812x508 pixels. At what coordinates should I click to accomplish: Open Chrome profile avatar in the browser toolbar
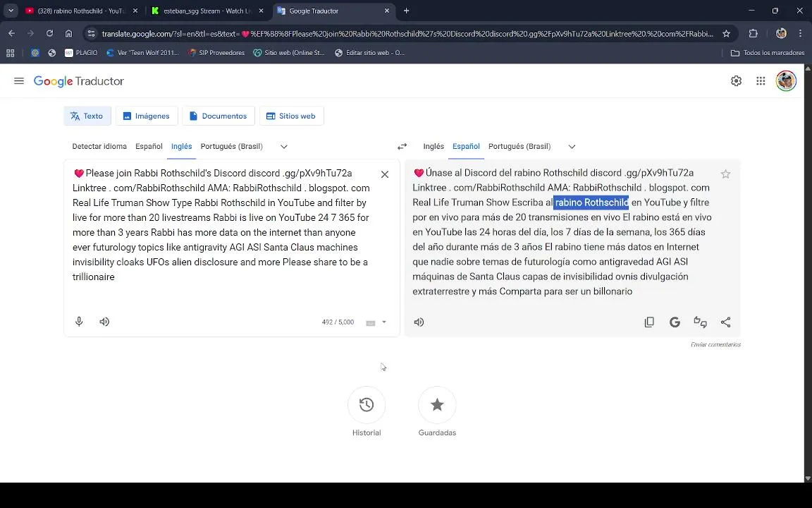tap(781, 34)
